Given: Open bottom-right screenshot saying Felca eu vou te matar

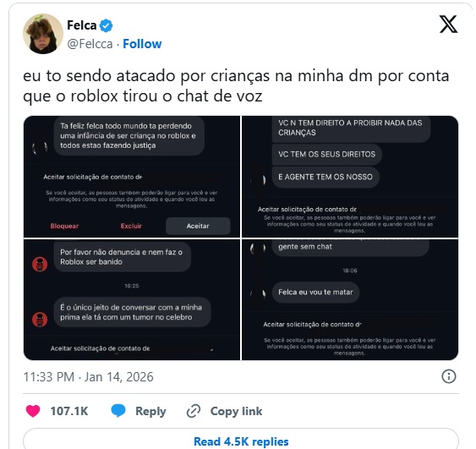Looking at the screenshot, I should [350, 299].
